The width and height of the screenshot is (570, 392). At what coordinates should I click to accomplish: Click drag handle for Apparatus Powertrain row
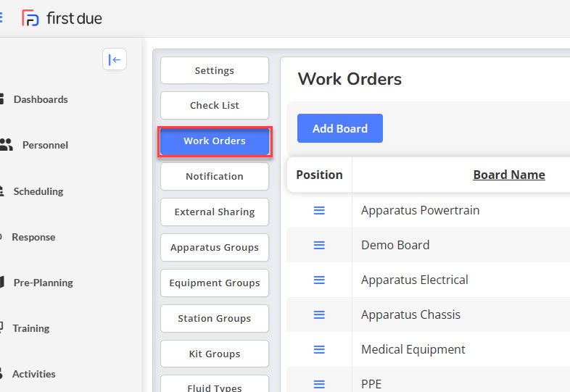[x=319, y=210]
